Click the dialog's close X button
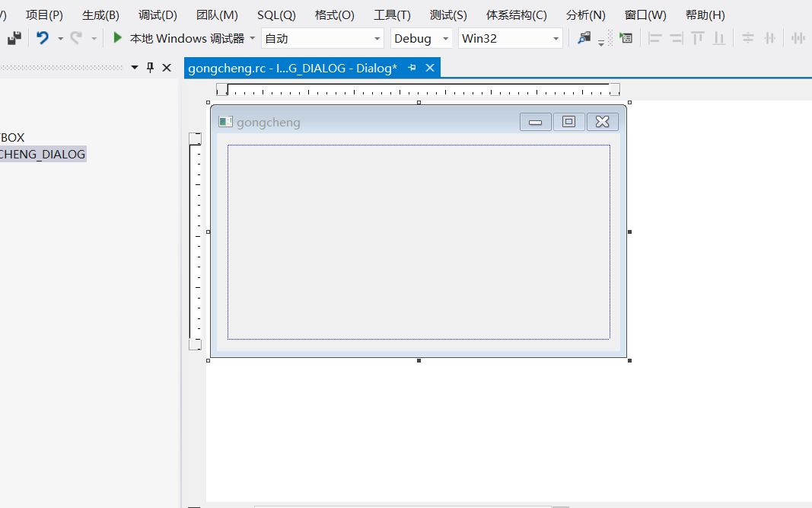 [x=602, y=122]
